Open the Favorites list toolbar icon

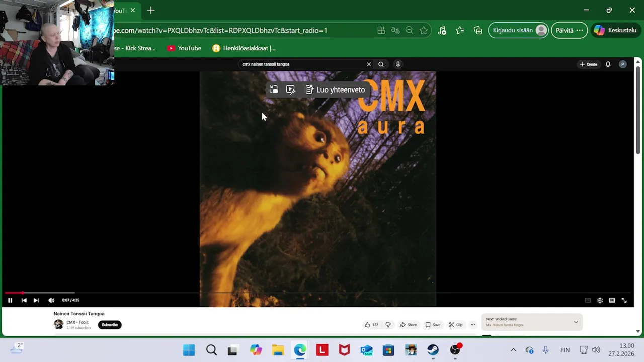[460, 30]
